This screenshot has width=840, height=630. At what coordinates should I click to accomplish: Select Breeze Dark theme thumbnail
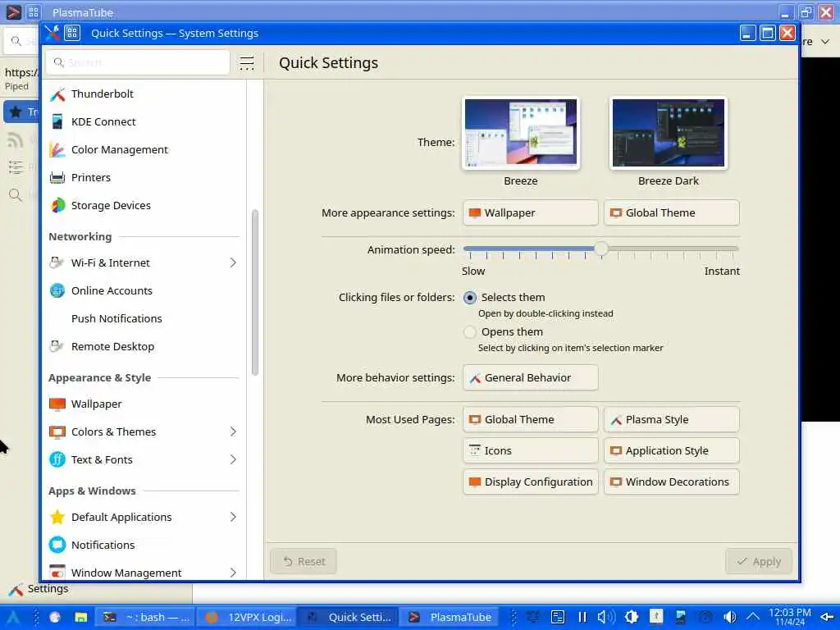tap(669, 133)
